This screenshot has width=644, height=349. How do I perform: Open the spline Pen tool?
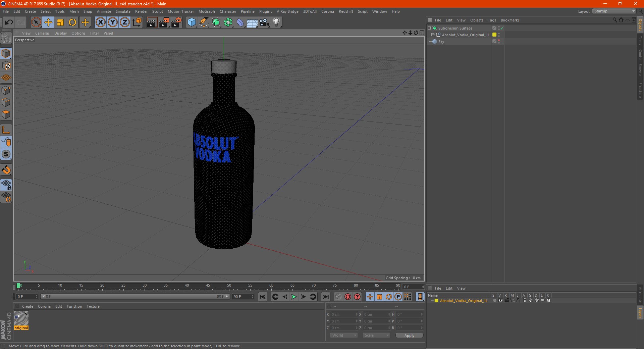click(204, 22)
